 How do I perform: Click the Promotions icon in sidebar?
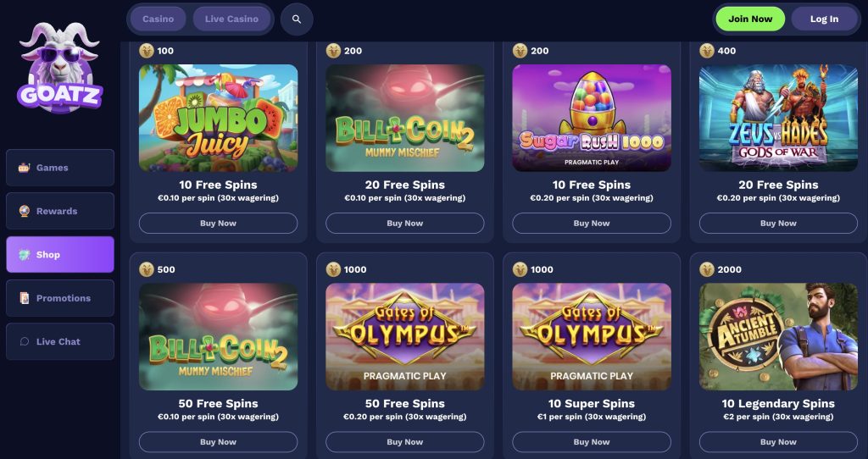click(x=24, y=298)
